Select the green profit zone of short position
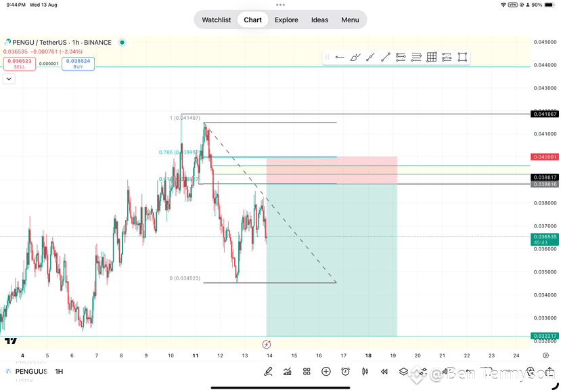Viewport: 561px width, 392px height. (x=332, y=260)
